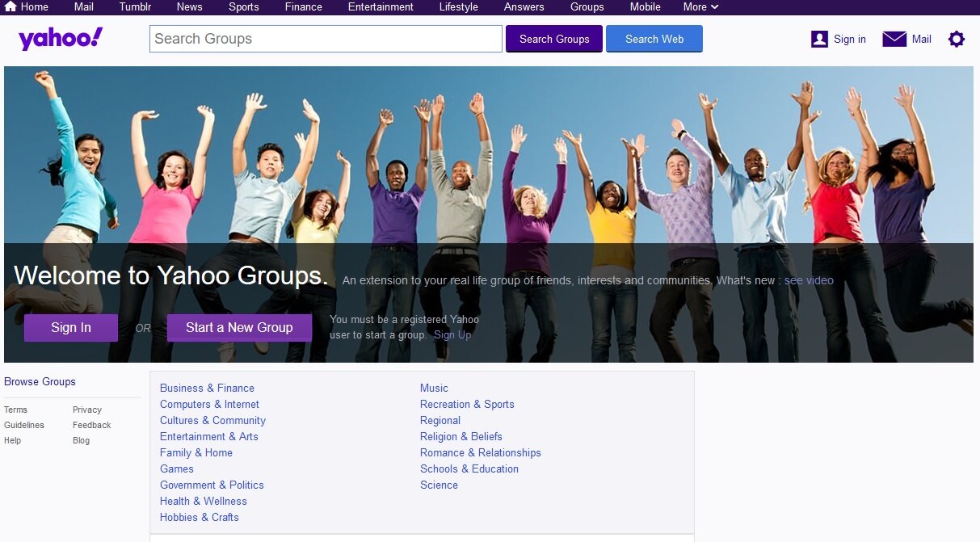Browse the Games category
The width and height of the screenshot is (980, 542).
(x=177, y=468)
